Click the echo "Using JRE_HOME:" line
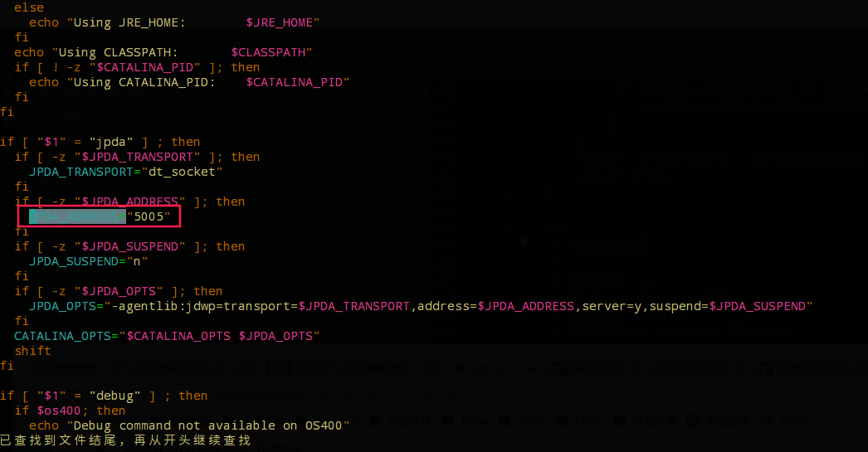Viewport: 868px width, 452px height. (x=174, y=22)
